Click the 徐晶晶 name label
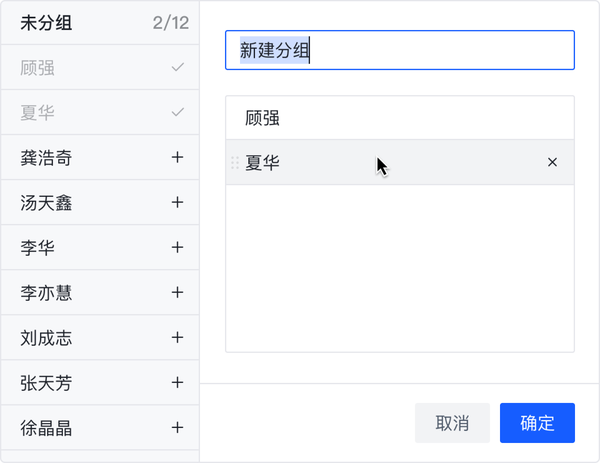This screenshot has width=600, height=463. click(x=46, y=428)
